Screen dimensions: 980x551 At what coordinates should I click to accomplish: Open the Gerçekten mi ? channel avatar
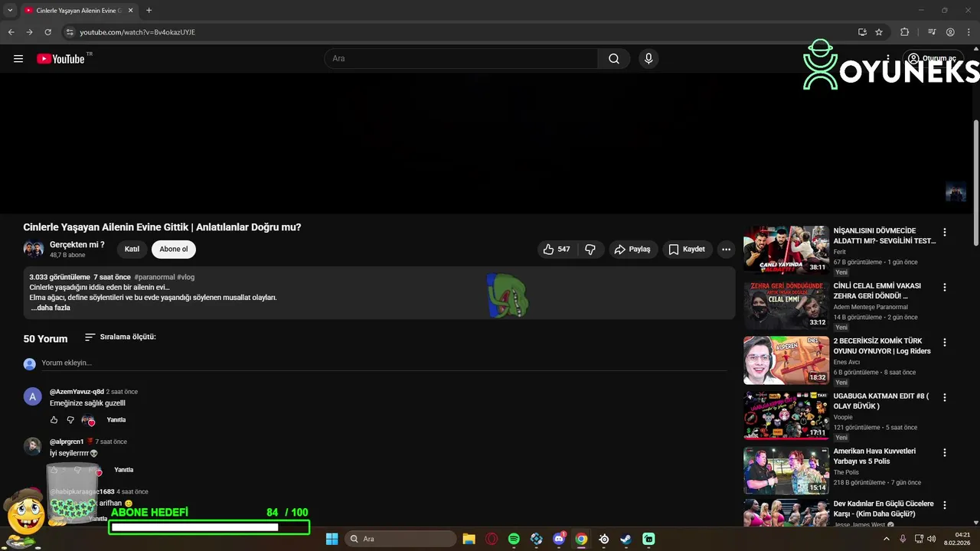pos(33,249)
